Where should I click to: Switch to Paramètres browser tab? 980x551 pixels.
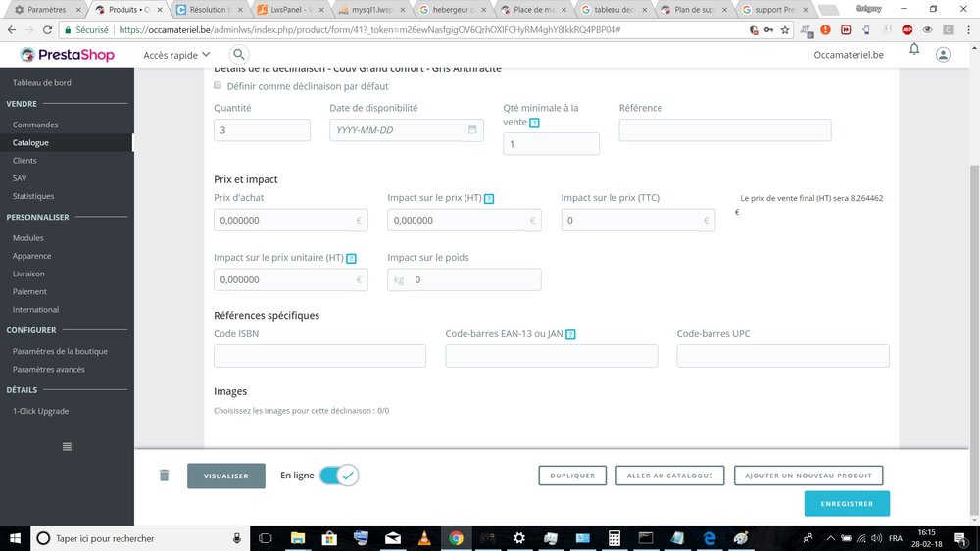(x=46, y=10)
